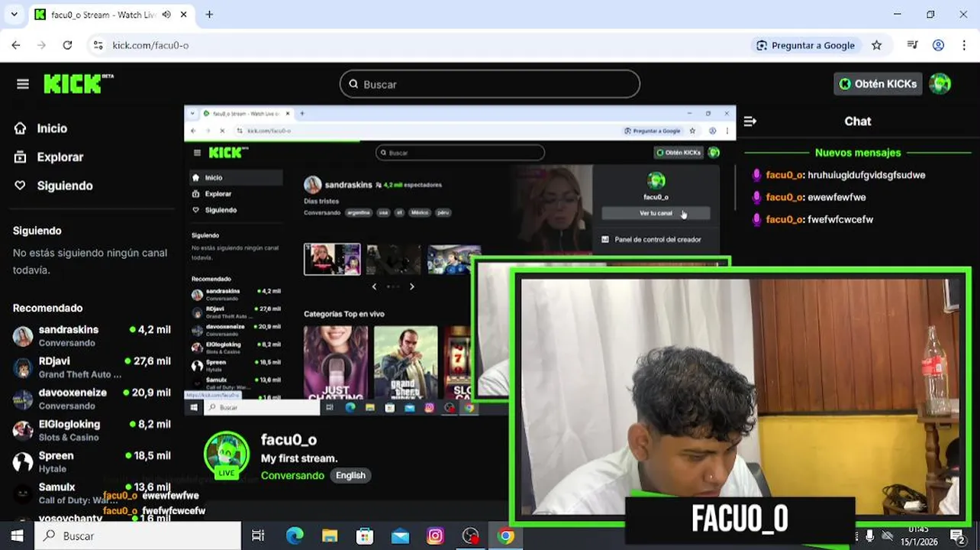Click chat message 'ewewfewfwe'
Image resolution: width=980 pixels, height=550 pixels.
pos(837,197)
